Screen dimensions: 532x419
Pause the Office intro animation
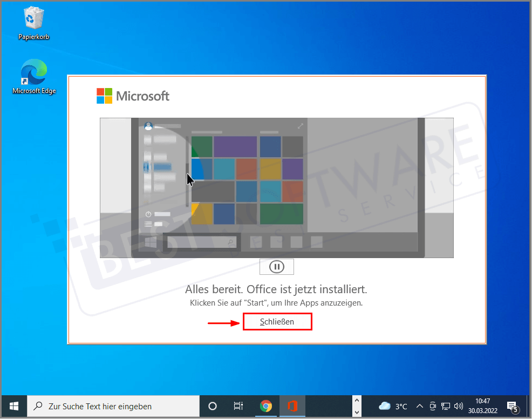[276, 267]
